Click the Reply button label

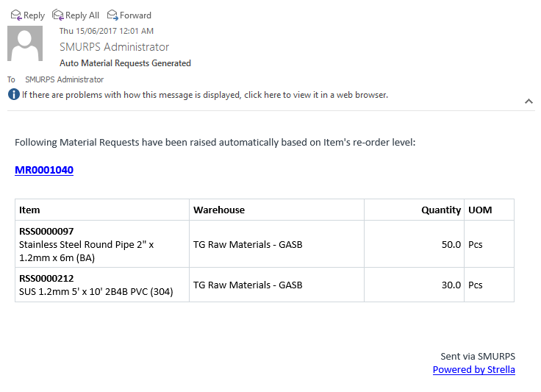[x=34, y=15]
